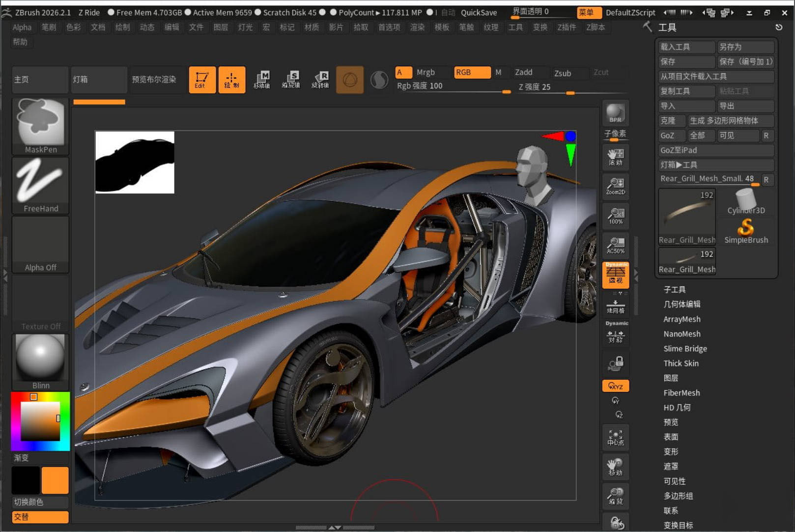Toggle the camera lock icon

tap(615, 364)
